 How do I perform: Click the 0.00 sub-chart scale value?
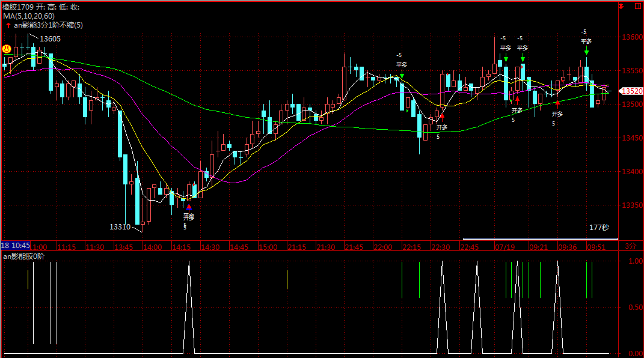[636, 353]
